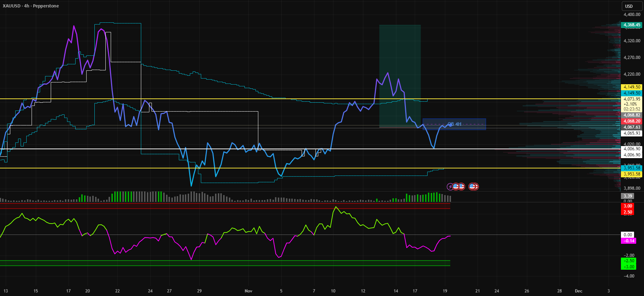The height and width of the screenshot is (296, 644).
Task: Click the 10 date label on the time axis
Action: (333, 291)
